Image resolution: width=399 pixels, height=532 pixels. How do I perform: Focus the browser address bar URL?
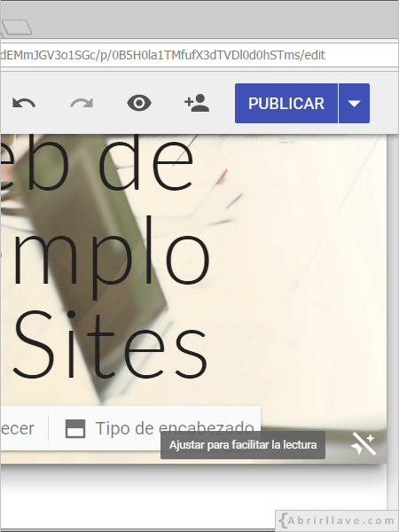(199, 55)
